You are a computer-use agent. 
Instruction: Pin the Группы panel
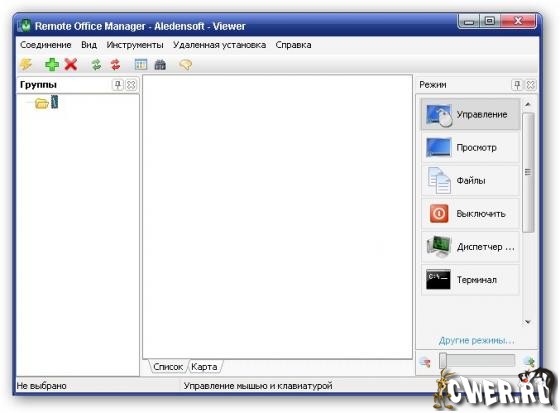(118, 85)
